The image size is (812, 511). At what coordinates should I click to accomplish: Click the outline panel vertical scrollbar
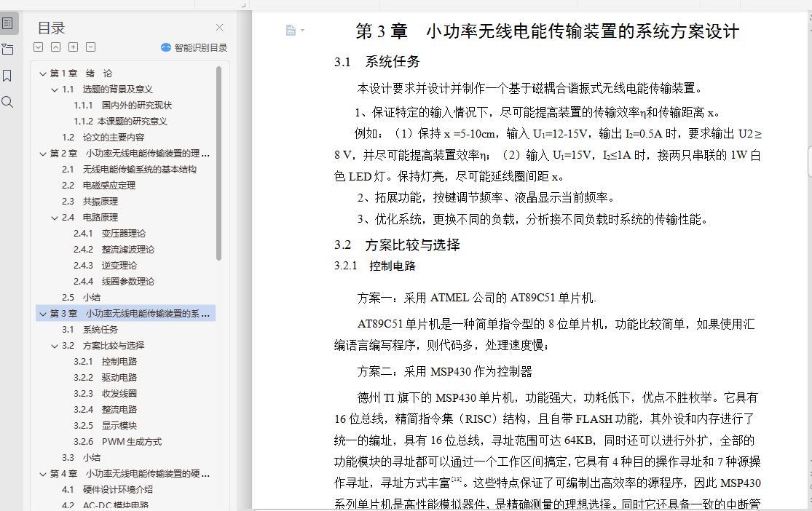tap(218, 163)
